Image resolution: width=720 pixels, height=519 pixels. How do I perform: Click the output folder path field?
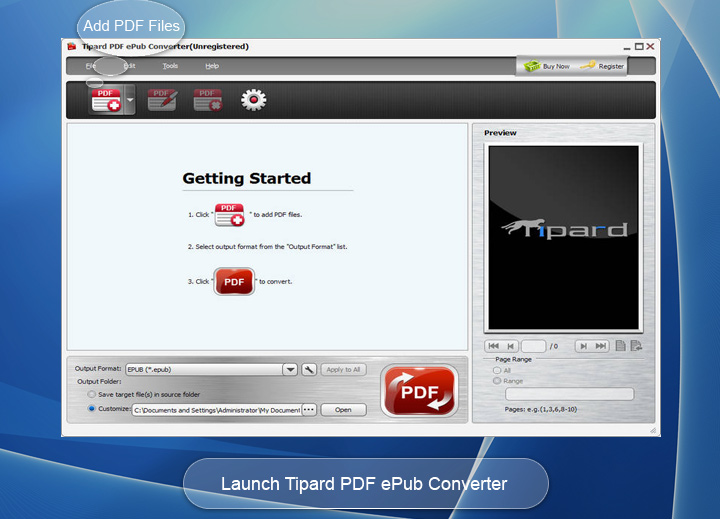pos(217,410)
